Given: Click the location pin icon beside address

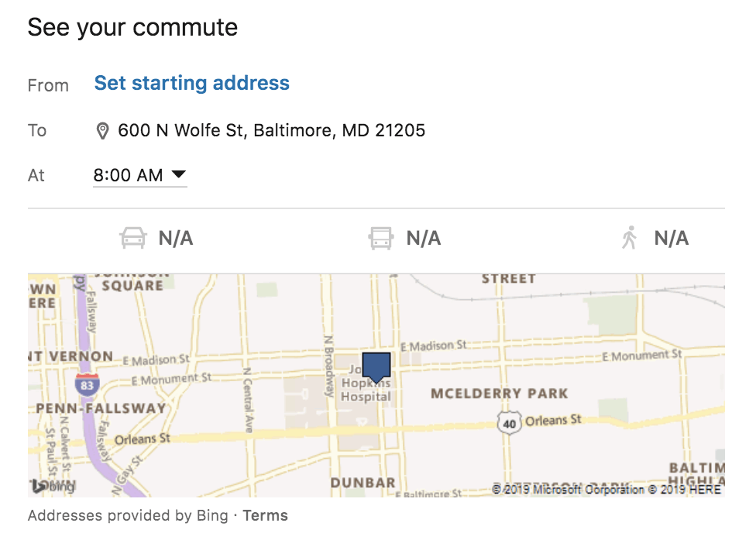Looking at the screenshot, I should [x=102, y=131].
